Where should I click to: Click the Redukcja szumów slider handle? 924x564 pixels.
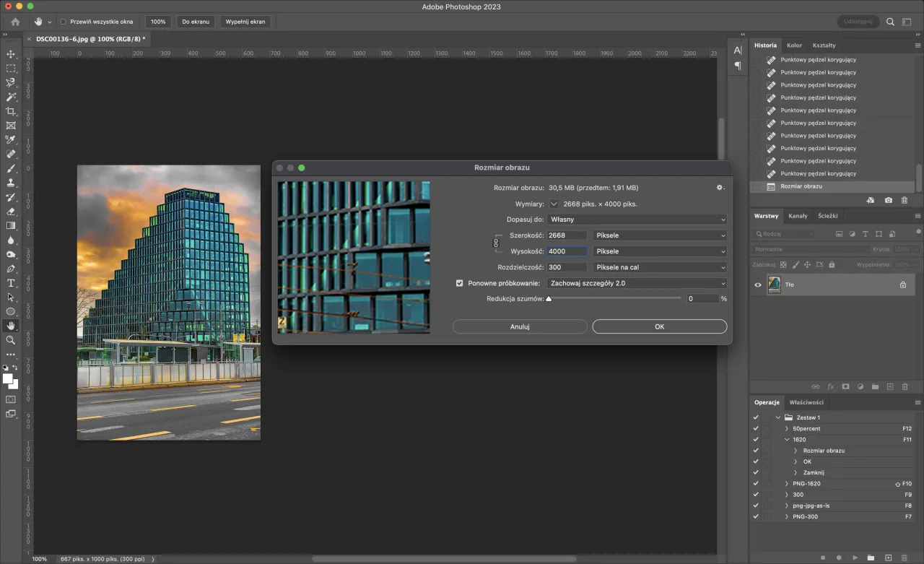[549, 298]
